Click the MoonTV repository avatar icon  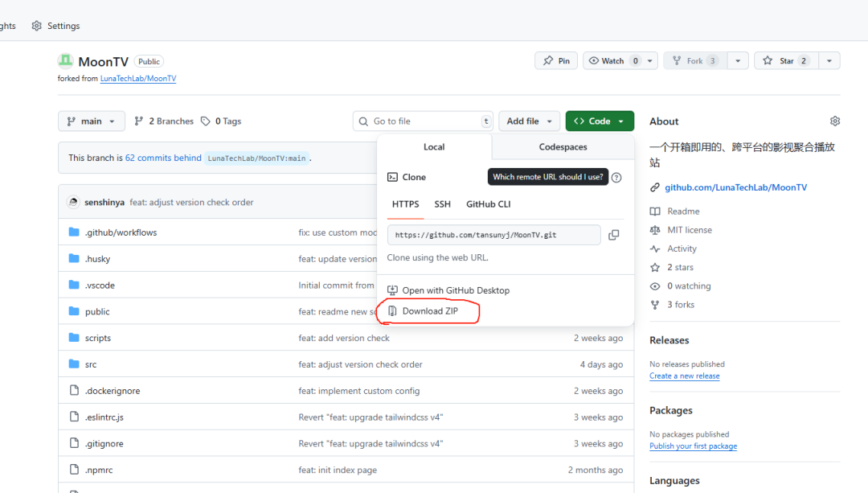(x=65, y=61)
